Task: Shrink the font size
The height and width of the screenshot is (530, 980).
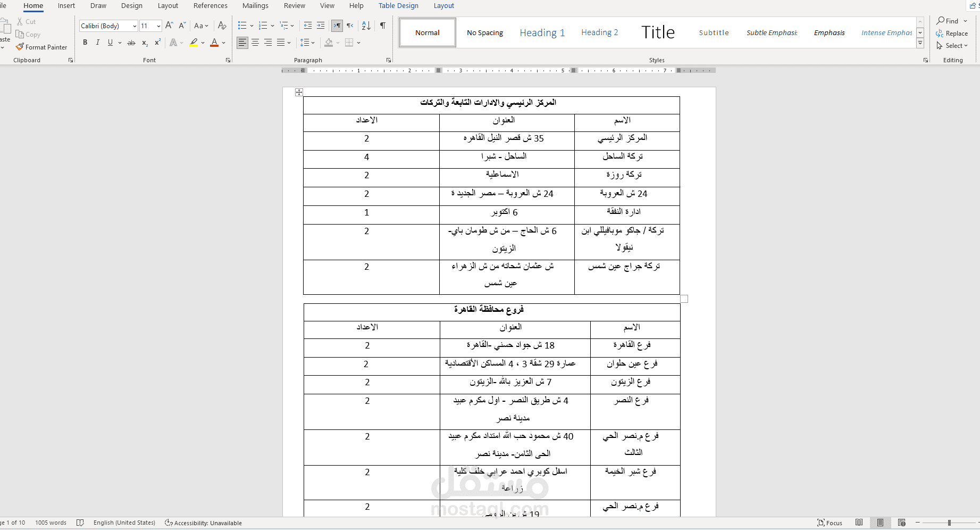Action: click(182, 26)
